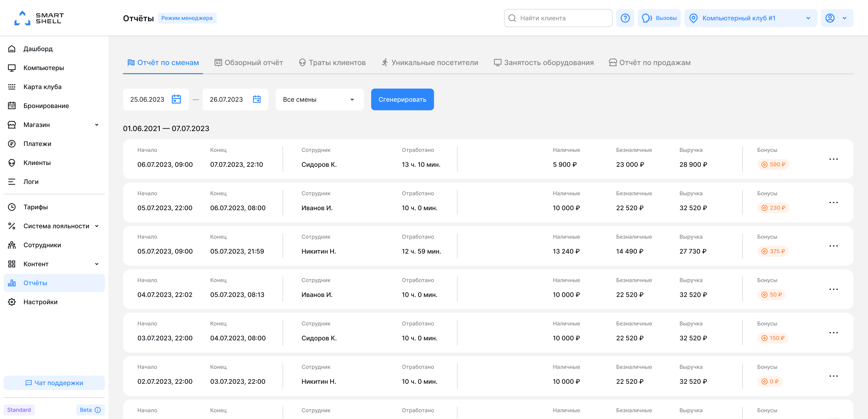Screen dimensions: 868x419
Task: Click the start date field 25.06.2023
Action: (x=156, y=99)
